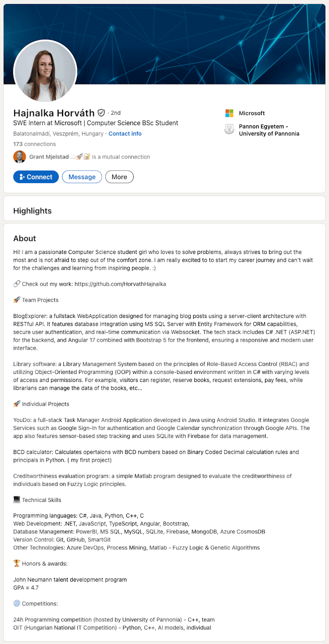This screenshot has height=644, width=329.
Task: Open the Microsoft company name link
Action: [252, 113]
